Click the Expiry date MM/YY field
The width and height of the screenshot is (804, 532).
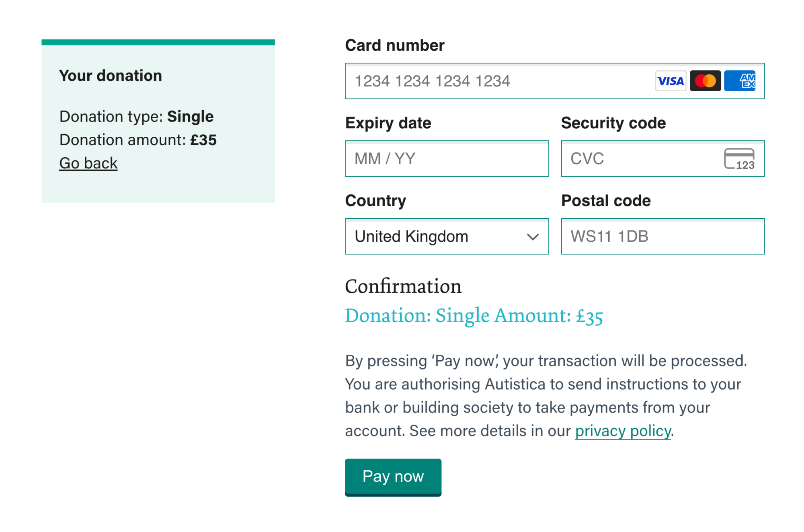[x=447, y=158]
